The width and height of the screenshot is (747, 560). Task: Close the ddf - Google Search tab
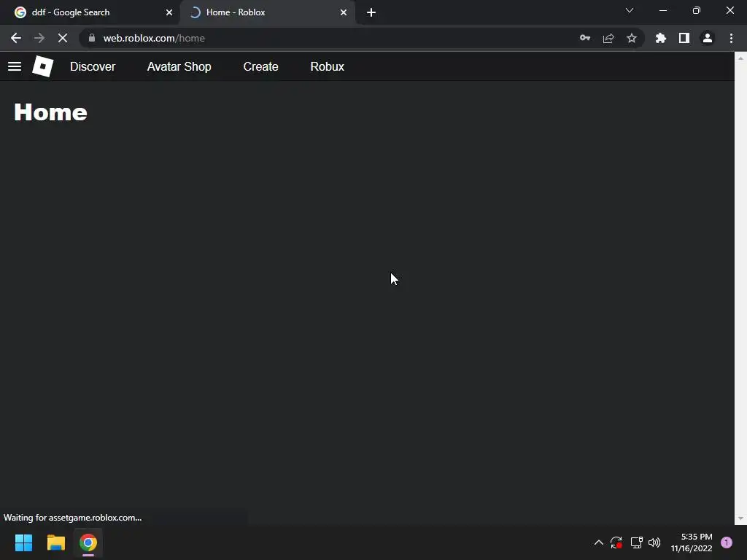pos(169,12)
